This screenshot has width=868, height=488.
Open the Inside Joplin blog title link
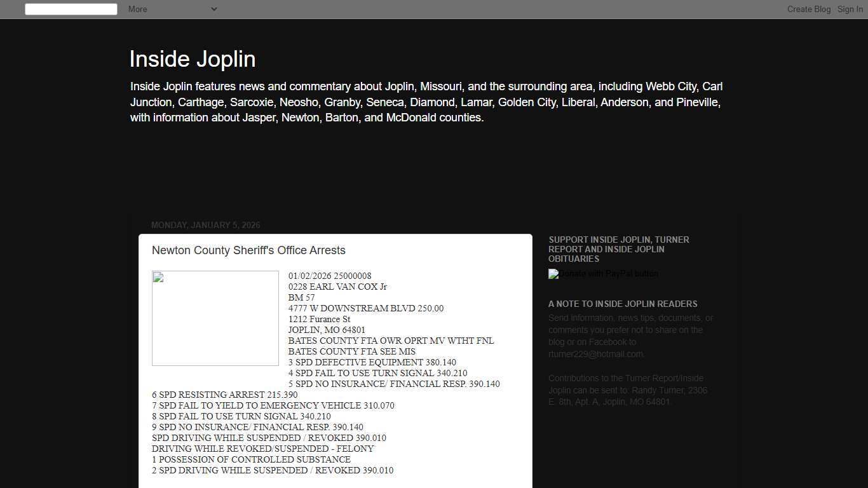point(192,58)
